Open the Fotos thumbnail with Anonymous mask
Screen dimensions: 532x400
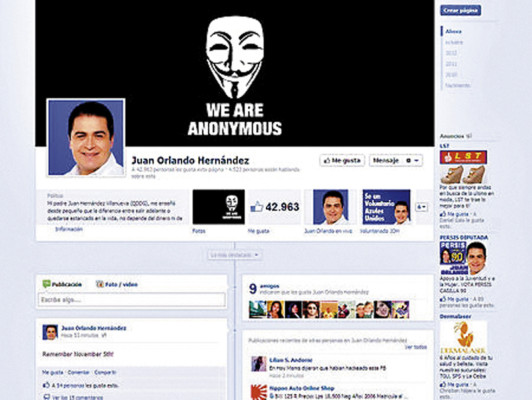pyautogui.click(x=218, y=207)
